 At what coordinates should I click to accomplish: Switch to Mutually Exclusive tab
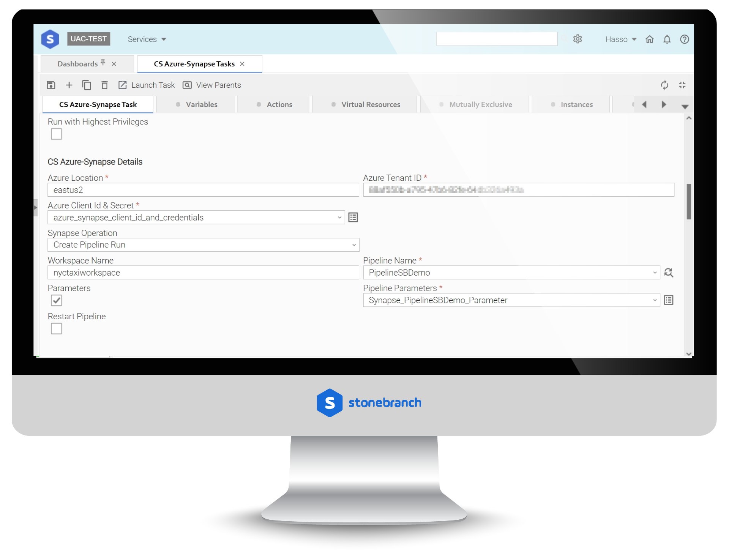click(475, 104)
